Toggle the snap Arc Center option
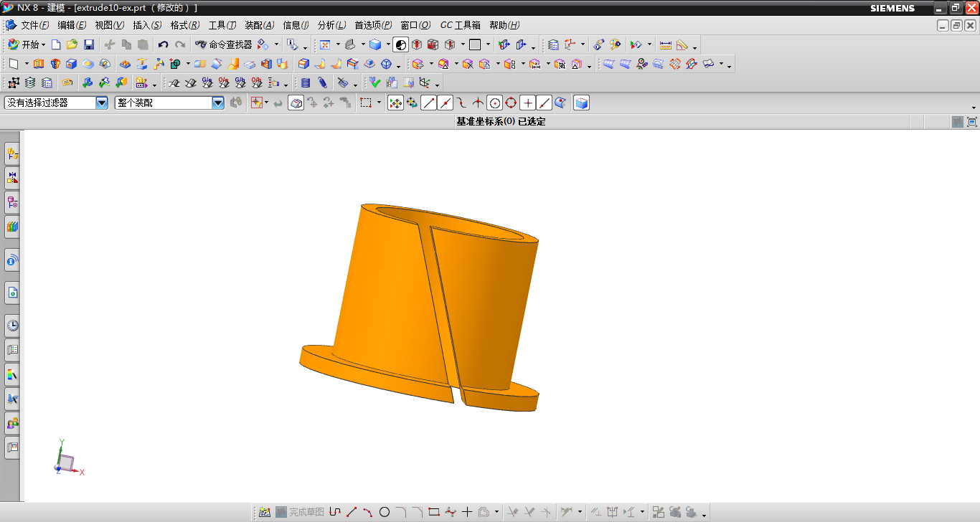This screenshot has width=980, height=522. tap(494, 103)
